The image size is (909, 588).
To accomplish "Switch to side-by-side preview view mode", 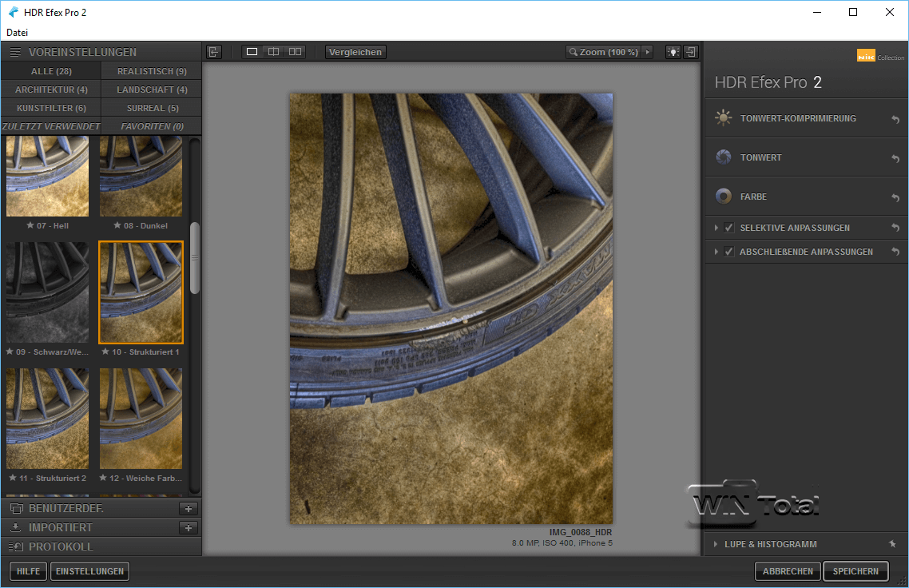I will coord(296,52).
